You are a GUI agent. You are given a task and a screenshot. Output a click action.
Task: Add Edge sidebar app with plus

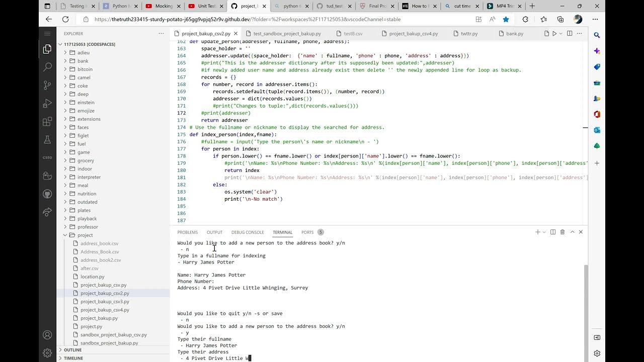pyautogui.click(x=597, y=163)
